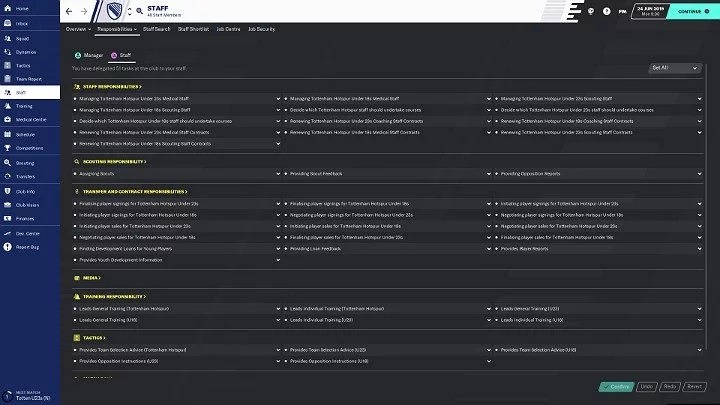Expand the Assigning Scouts dropdown arrow
The image size is (720, 405).
point(277,172)
